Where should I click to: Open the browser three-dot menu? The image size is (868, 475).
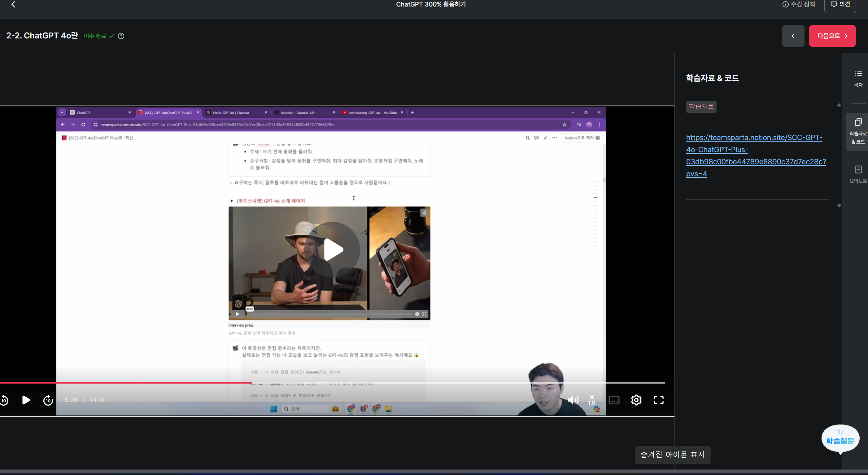point(599,125)
